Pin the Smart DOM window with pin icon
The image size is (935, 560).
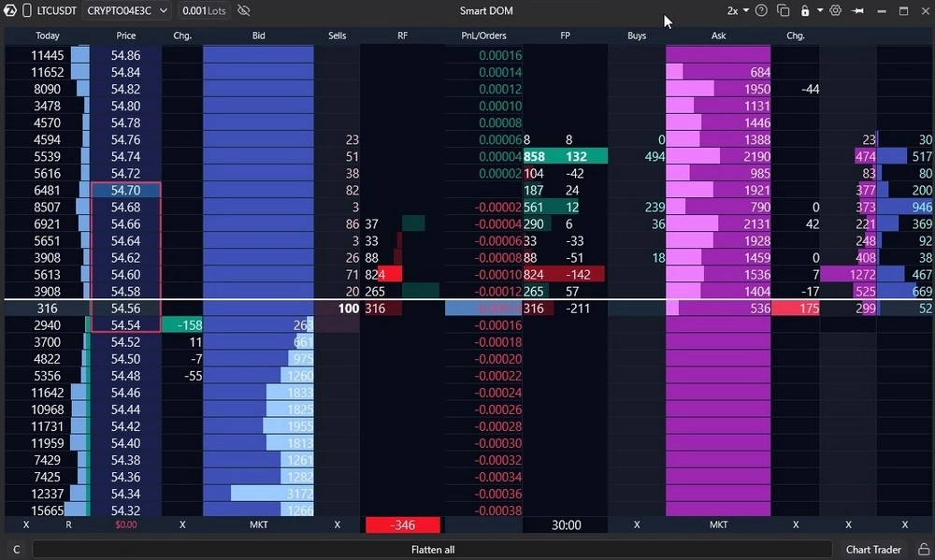pyautogui.click(x=857, y=10)
